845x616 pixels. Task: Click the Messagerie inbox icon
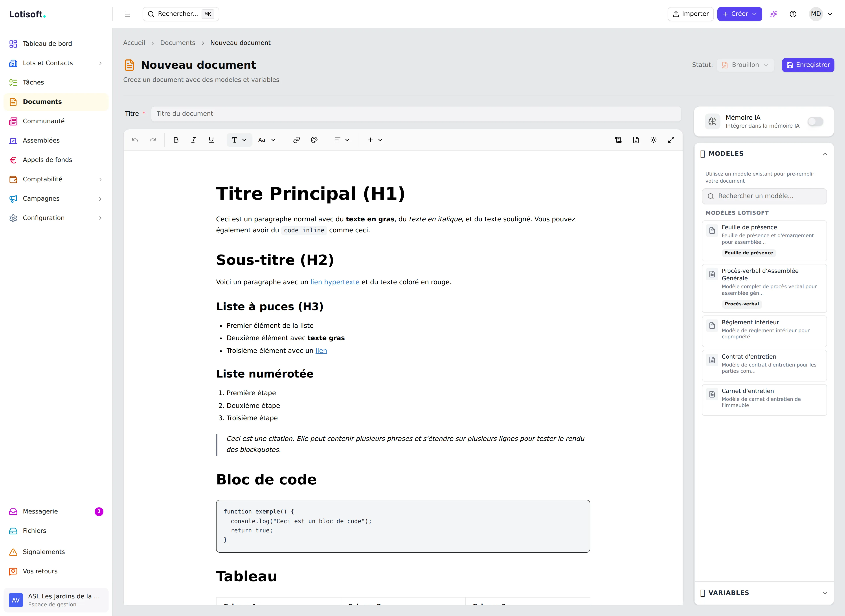[x=13, y=511]
